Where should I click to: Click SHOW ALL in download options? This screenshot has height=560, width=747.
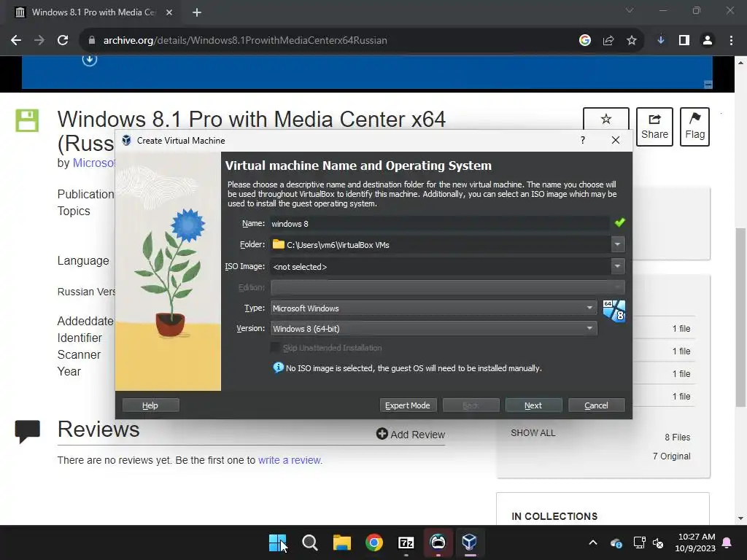point(533,433)
